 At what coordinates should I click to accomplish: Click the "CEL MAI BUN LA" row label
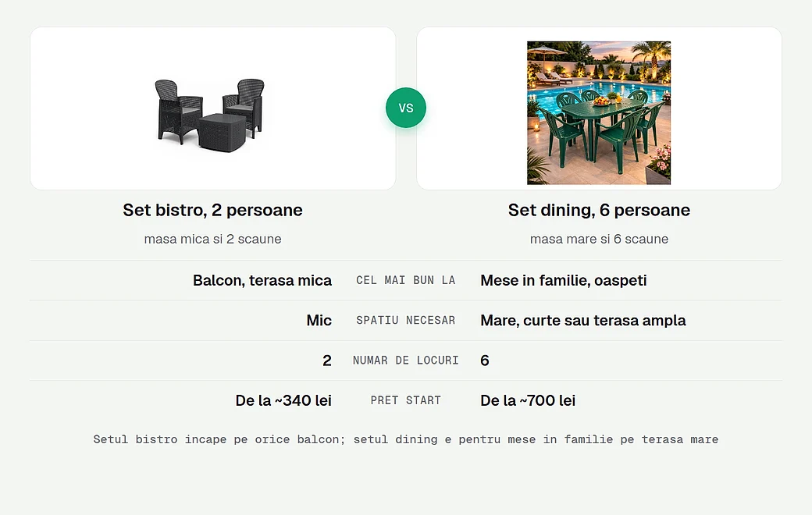click(x=406, y=281)
